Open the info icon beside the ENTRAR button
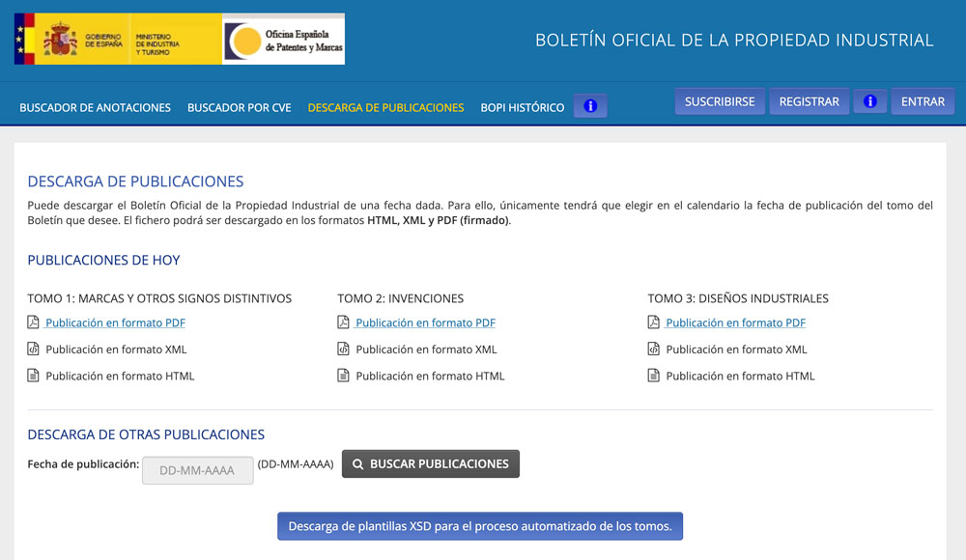The image size is (966, 560). tap(869, 100)
